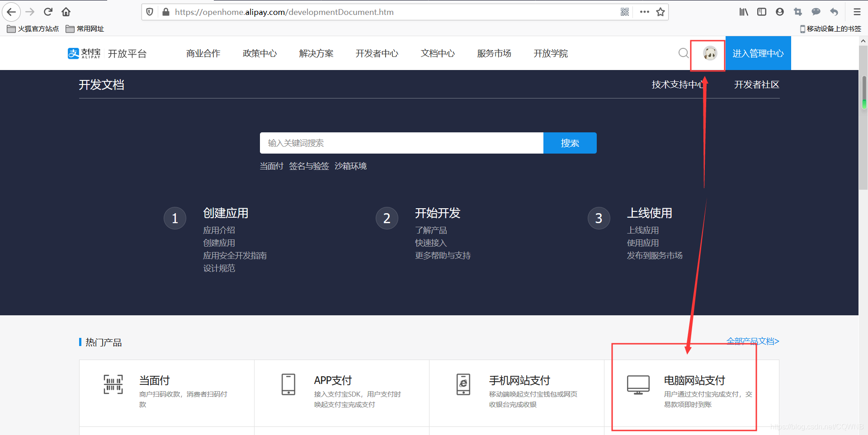Click the APP支付 product title
Screen dimensions: 868x435
pyautogui.click(x=333, y=380)
